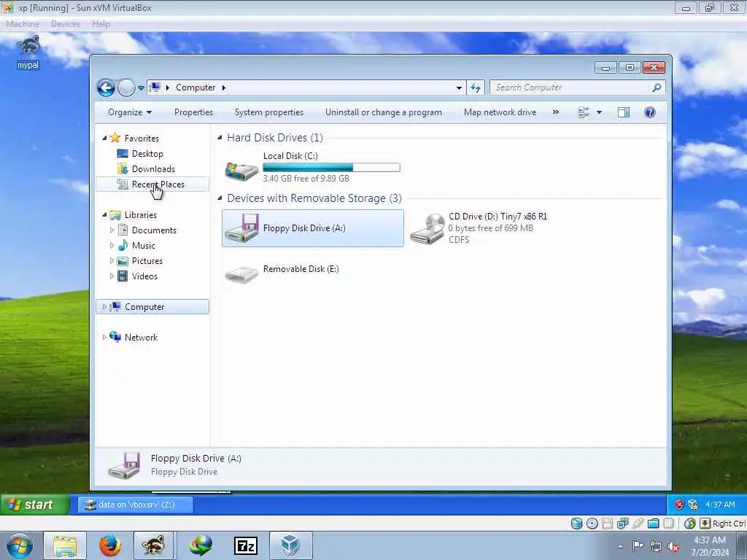747x560 pixels.
Task: Collapse the Favorites tree section
Action: 104,138
